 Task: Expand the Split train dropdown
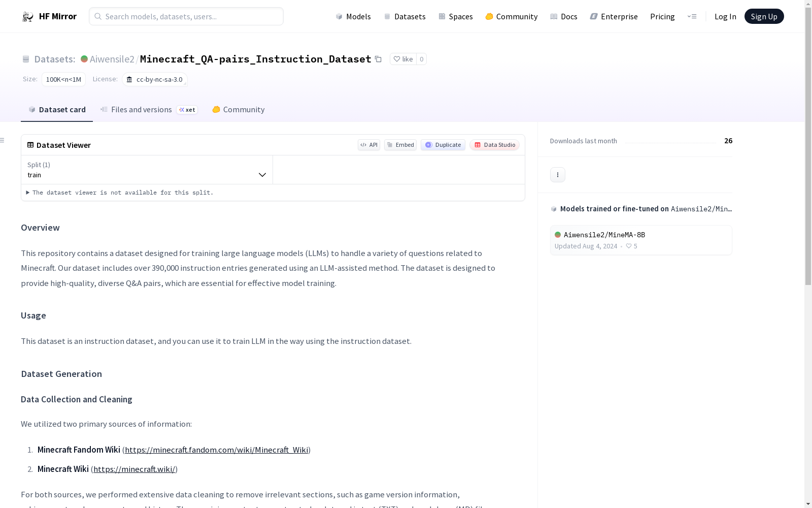(147, 170)
